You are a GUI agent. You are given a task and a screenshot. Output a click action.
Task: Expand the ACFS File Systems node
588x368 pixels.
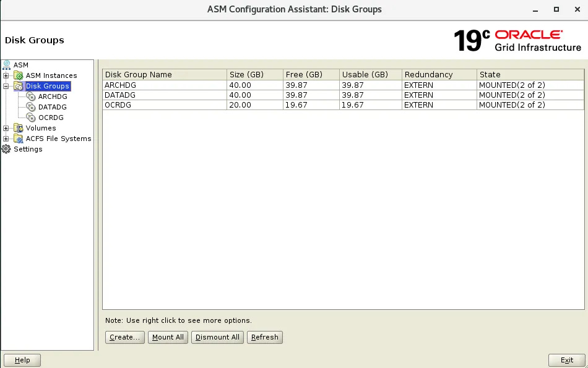pyautogui.click(x=6, y=139)
